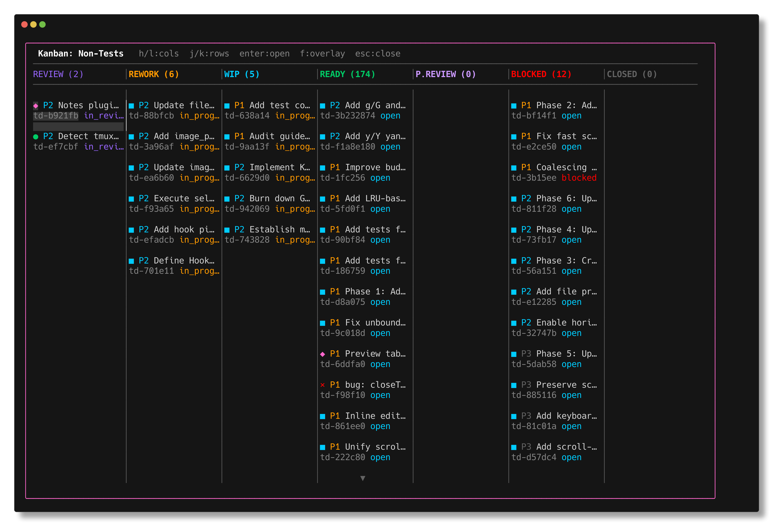Click the green circle icon on Detect tmux card
779x532 pixels.
click(x=36, y=136)
